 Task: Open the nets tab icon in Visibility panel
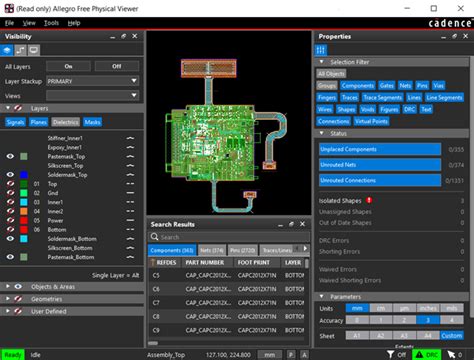(20, 50)
